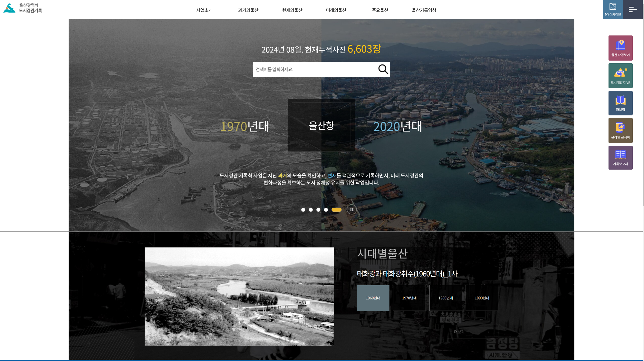
Task: Open the 기록보고서 report icon
Action: [620, 157]
